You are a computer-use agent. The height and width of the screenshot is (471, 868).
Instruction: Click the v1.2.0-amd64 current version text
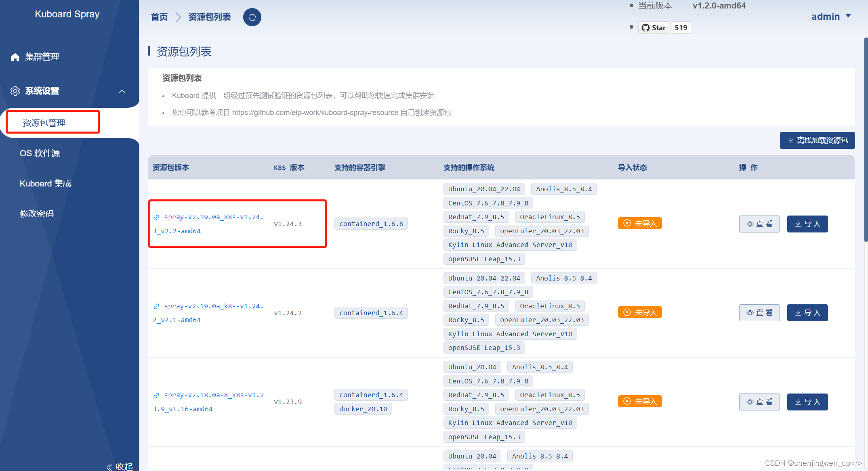coord(719,6)
